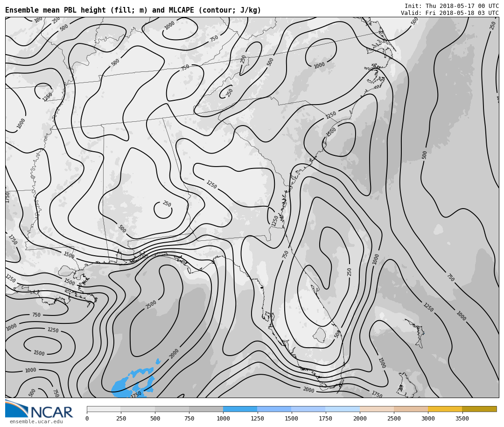This screenshot has height=427, width=504.
Task: Click the colorbar tick label 3500
Action: (x=462, y=418)
